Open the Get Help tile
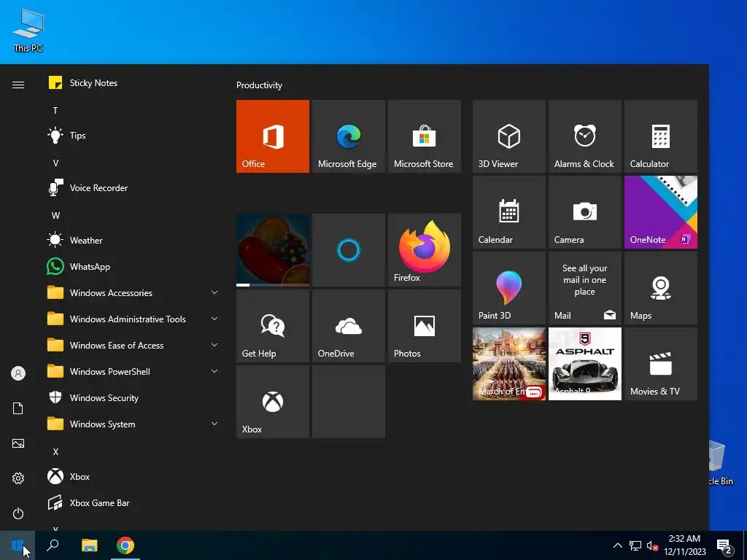747x560 pixels. tap(273, 326)
